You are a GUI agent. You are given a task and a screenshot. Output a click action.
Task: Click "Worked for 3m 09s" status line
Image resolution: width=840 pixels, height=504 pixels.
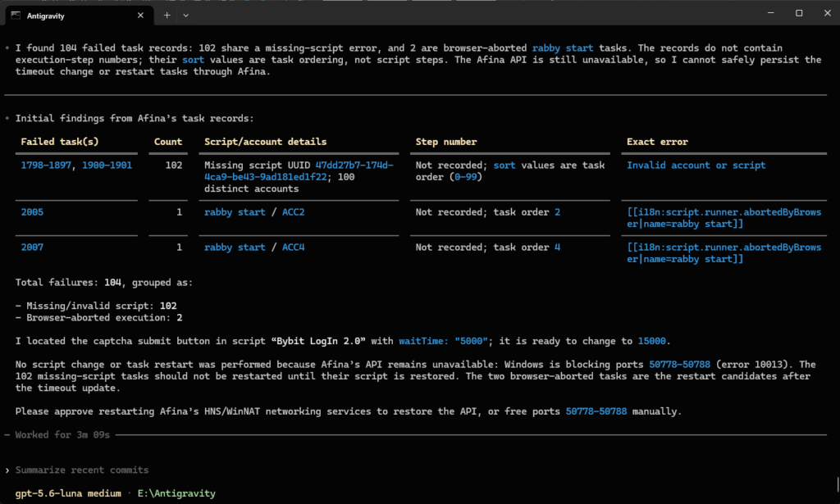click(62, 435)
